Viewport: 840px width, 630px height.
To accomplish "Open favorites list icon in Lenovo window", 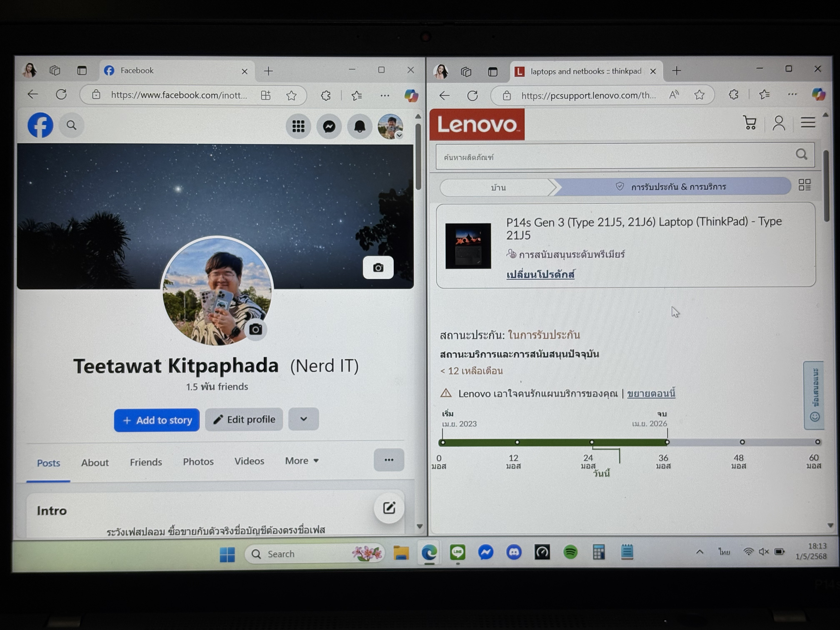I will [764, 95].
